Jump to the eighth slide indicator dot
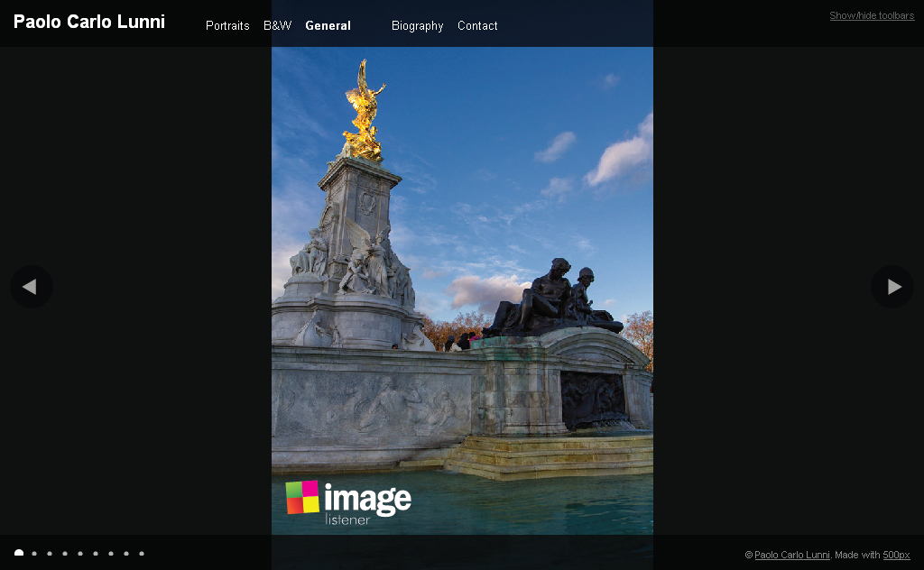The height and width of the screenshot is (570, 924). point(126,554)
